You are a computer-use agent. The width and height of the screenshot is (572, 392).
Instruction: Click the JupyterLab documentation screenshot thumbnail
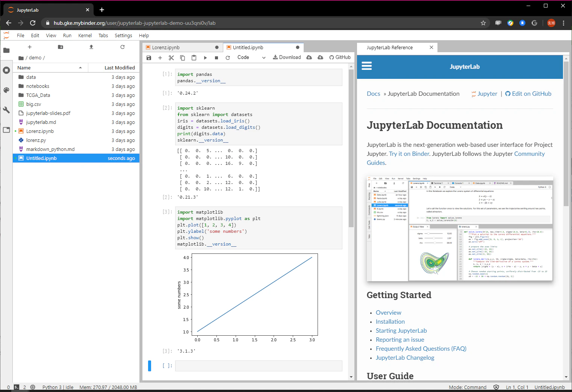click(x=460, y=229)
